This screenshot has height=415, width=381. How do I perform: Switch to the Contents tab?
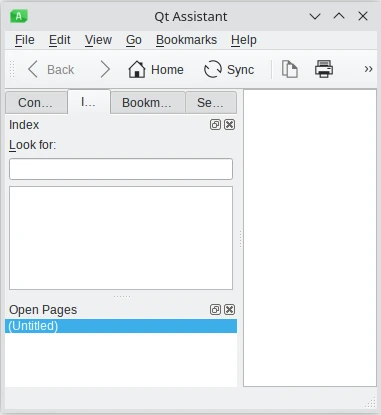point(35,103)
